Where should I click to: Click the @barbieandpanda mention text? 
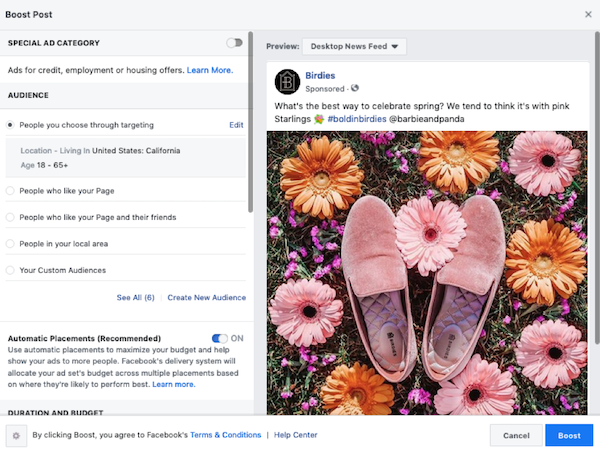[x=427, y=119]
